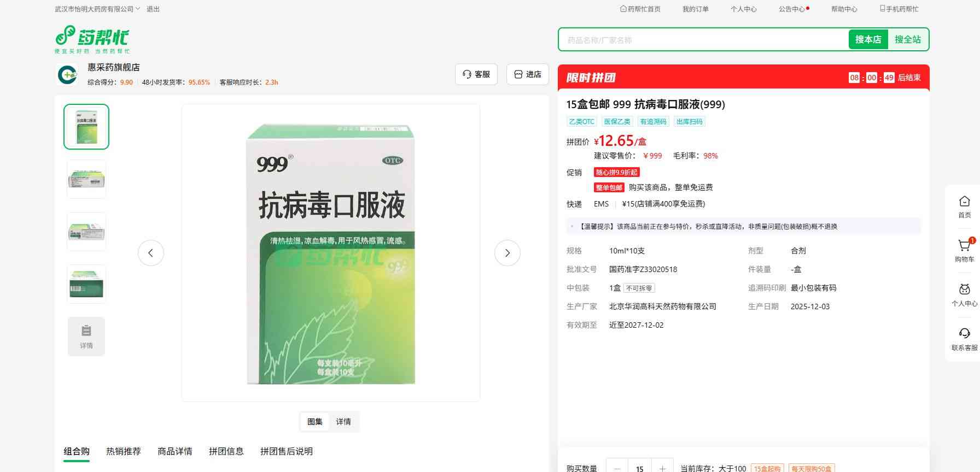
Task: Click the 详情 document icon thumbnail
Action: coord(86,337)
